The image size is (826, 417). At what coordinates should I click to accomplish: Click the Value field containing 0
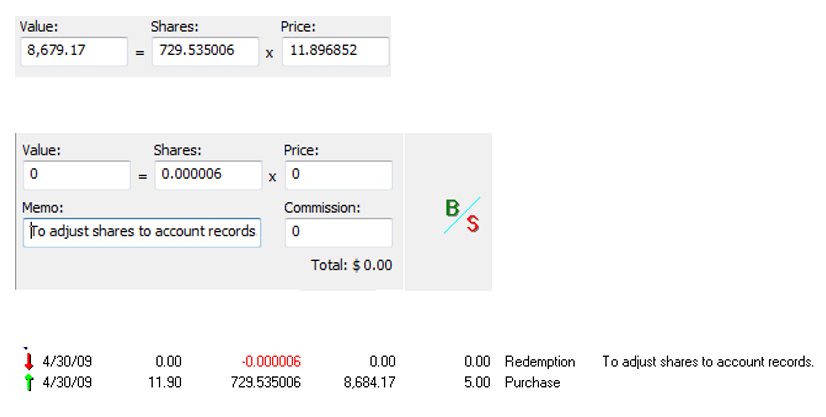[x=75, y=175]
